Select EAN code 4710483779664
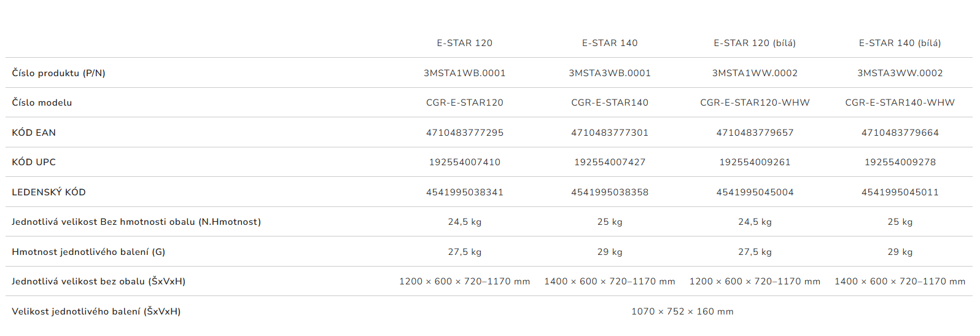Image resolution: width=980 pixels, height=336 pixels. point(900,133)
